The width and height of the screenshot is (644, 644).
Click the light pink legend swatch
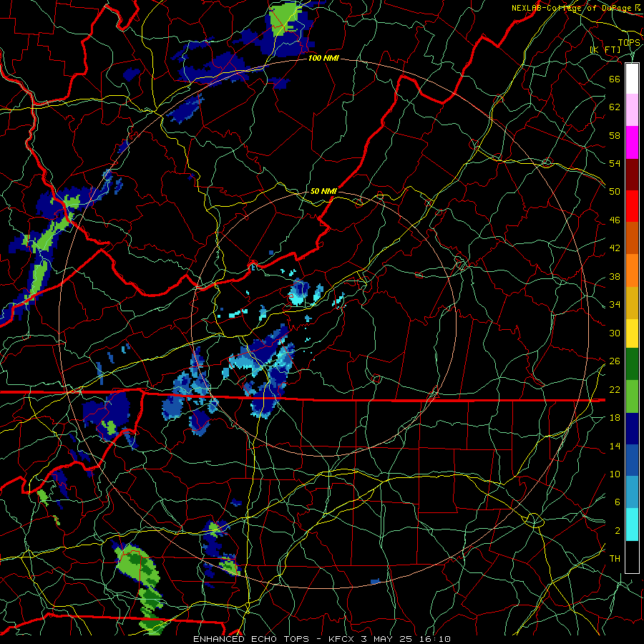pos(632,110)
